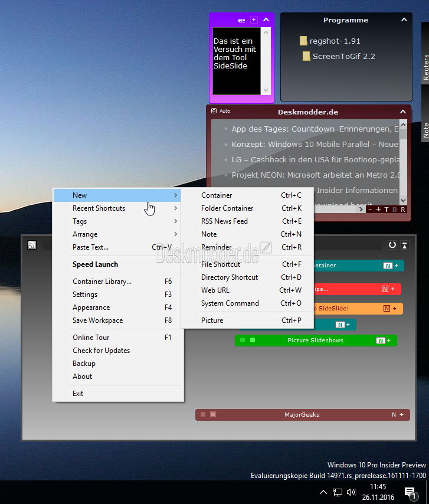This screenshot has width=429, height=504.
Task: Open the App des Tages feed headline
Action: [315, 129]
